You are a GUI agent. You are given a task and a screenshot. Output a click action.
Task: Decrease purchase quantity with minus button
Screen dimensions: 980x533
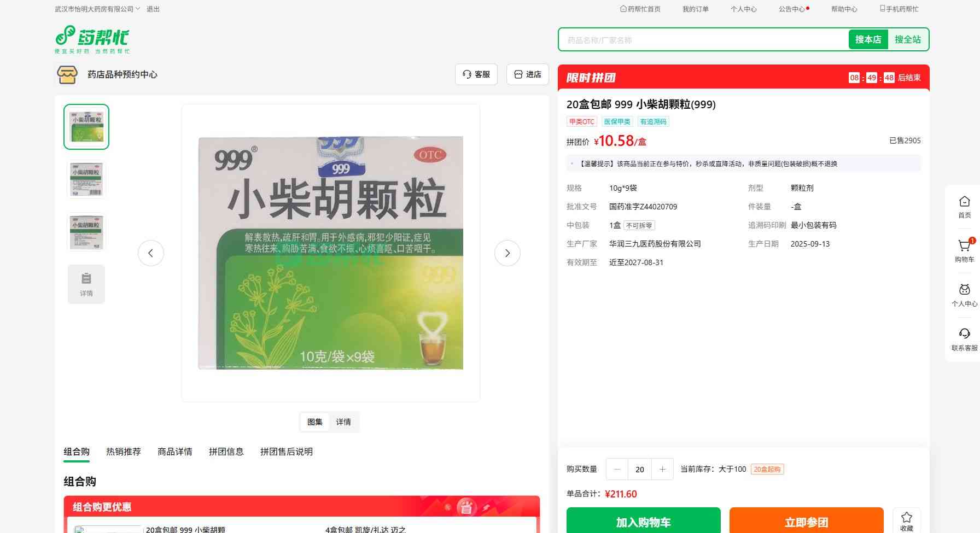pos(617,469)
